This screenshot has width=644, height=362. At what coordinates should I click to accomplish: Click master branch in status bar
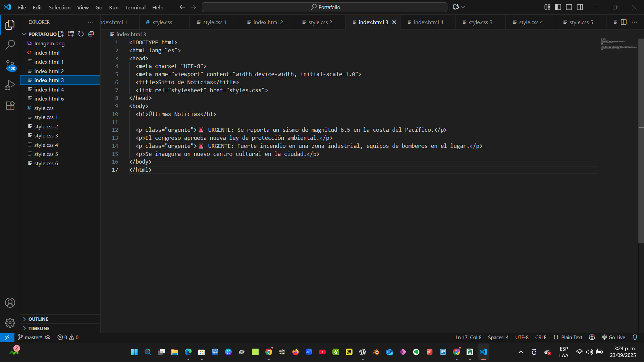(x=30, y=337)
